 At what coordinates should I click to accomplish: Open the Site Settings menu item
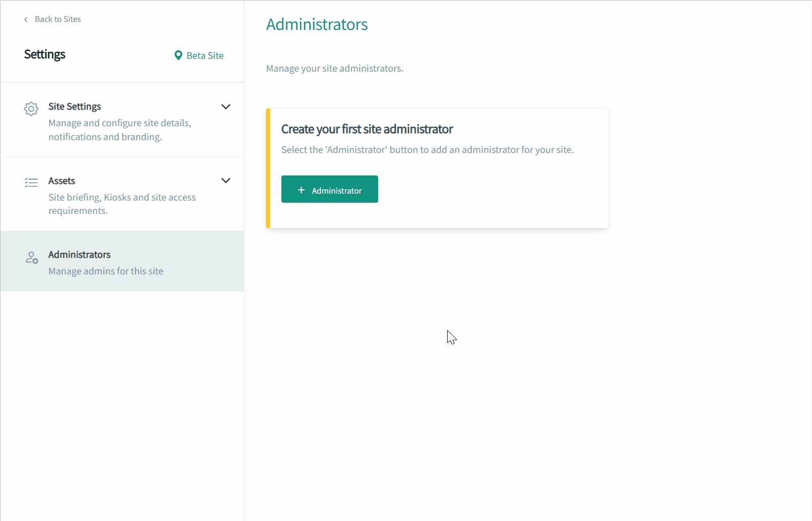(122, 120)
